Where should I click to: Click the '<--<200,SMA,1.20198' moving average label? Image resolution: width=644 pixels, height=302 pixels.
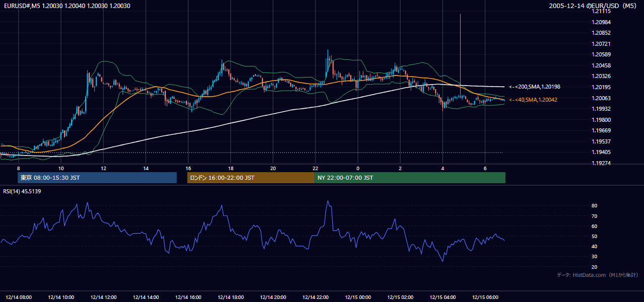[x=535, y=87]
